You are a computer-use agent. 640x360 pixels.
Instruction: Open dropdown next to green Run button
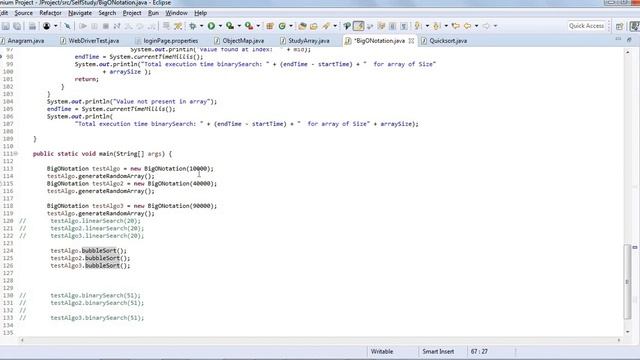coord(220,26)
